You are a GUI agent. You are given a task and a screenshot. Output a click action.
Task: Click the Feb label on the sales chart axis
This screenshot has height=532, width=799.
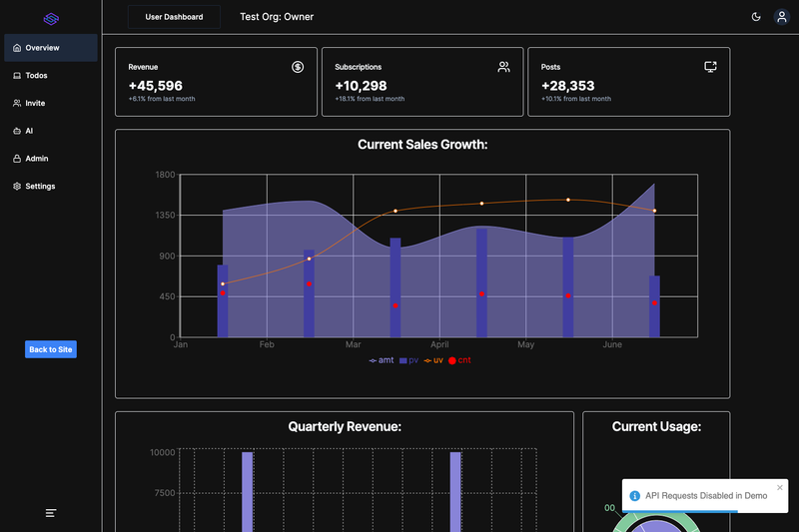(x=267, y=344)
